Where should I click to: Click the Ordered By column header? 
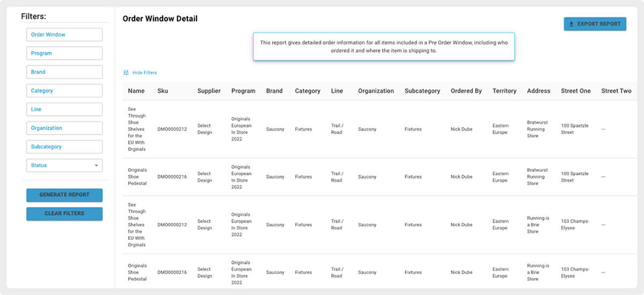pyautogui.click(x=466, y=91)
